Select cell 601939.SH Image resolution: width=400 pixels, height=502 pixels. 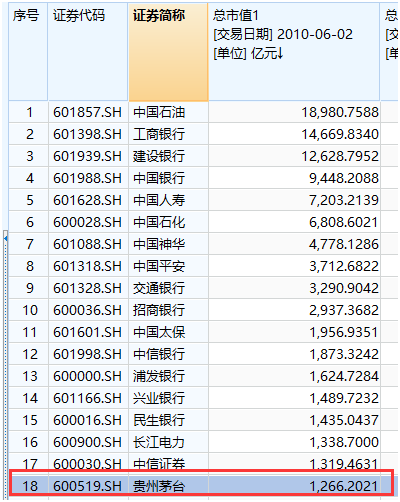pyautogui.click(x=88, y=156)
